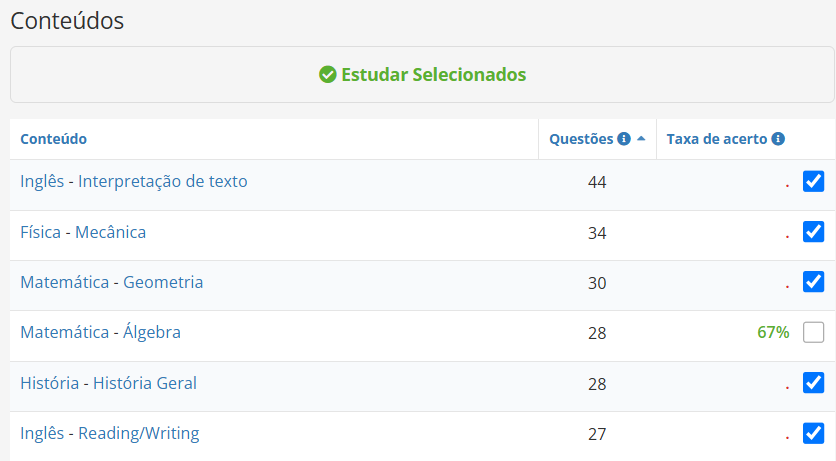Open the Física - Mecânica link
This screenshot has height=461, width=836.
83,232
